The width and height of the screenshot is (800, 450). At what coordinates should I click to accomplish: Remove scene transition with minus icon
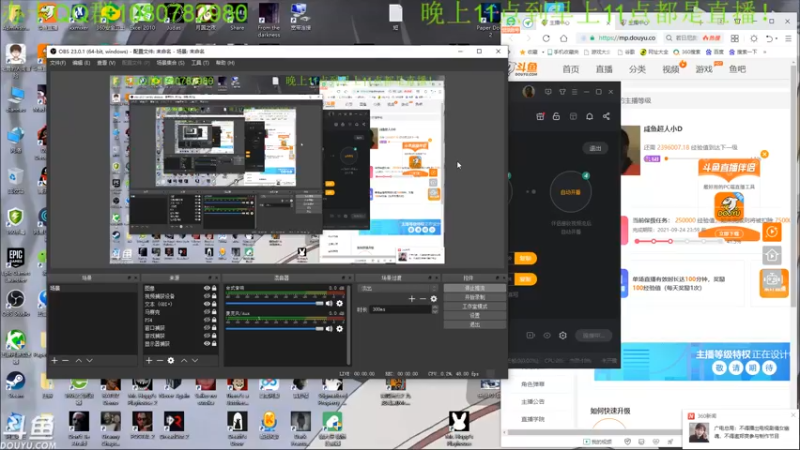[422, 299]
